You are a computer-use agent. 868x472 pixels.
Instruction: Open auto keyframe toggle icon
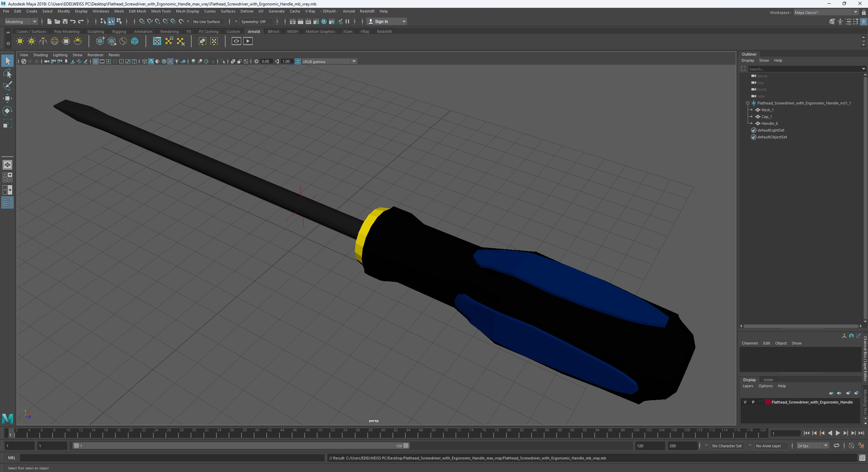point(851,446)
